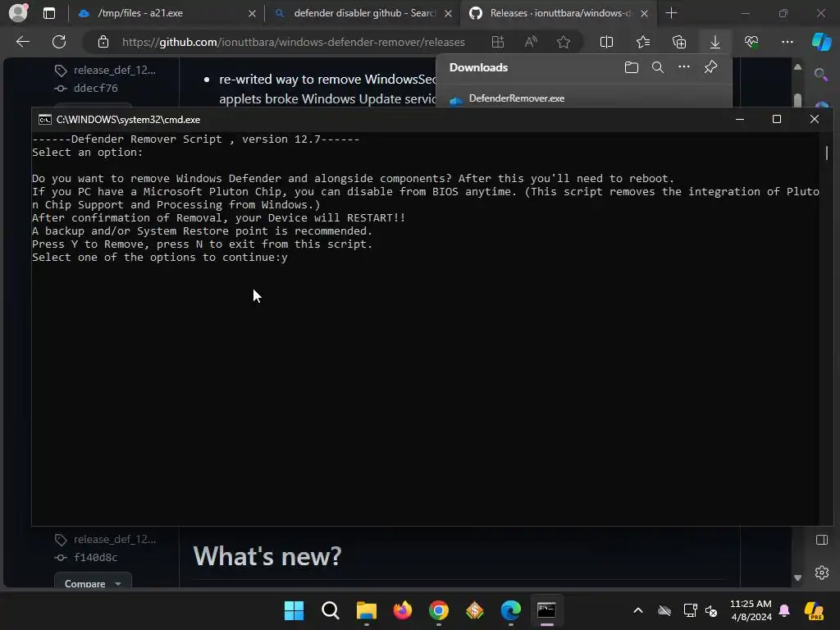Open a new browser tab

tap(671, 13)
